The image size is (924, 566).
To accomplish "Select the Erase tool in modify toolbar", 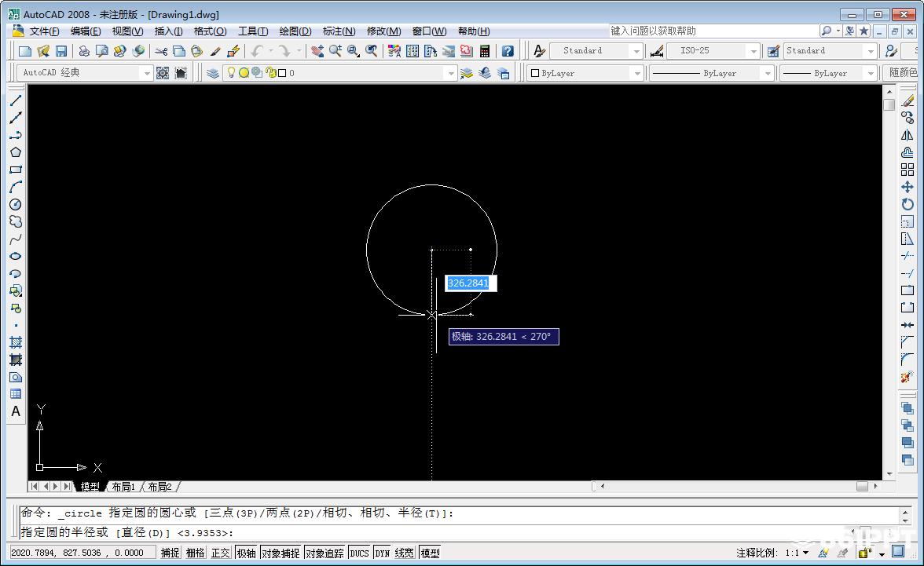I will tap(907, 100).
